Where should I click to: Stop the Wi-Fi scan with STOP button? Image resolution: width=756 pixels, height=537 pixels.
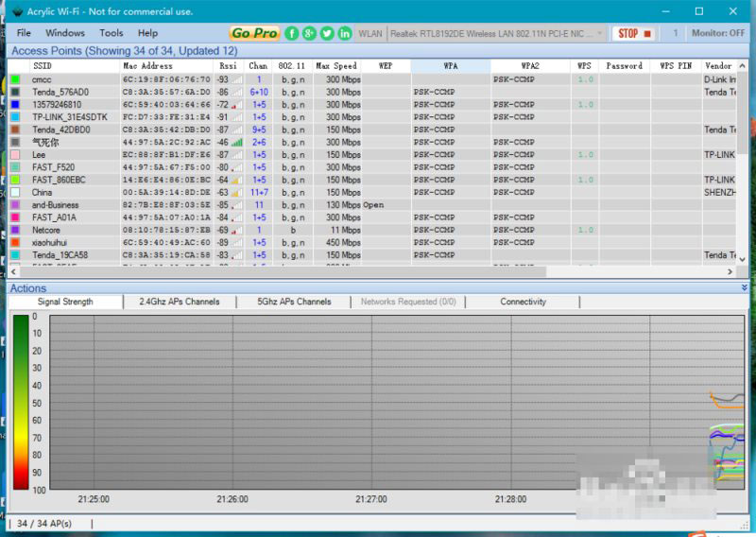634,33
